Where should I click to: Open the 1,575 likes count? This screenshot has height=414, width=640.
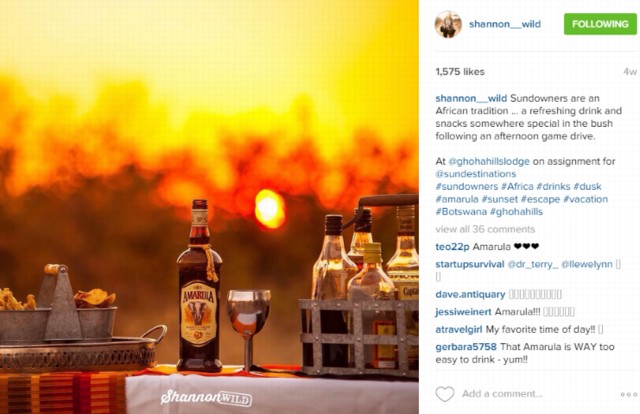coord(460,72)
